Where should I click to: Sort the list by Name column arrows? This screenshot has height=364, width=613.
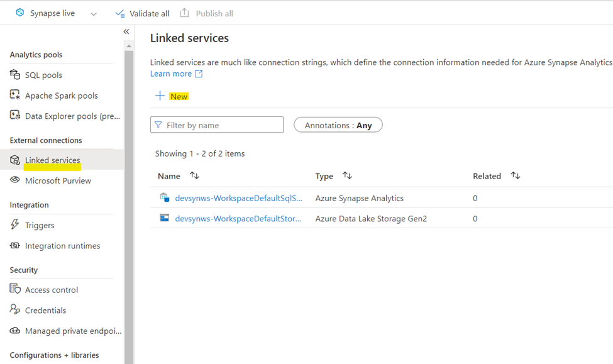click(194, 176)
